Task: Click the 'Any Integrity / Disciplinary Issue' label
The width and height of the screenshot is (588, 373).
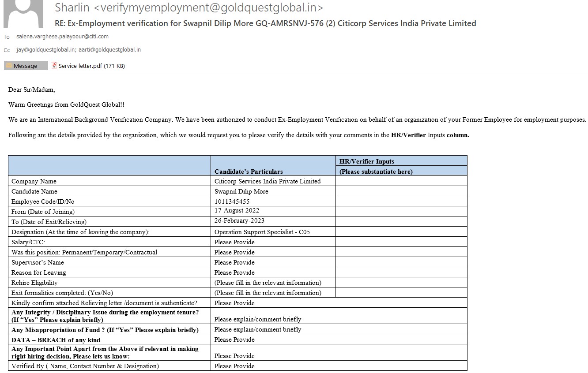Action: pyautogui.click(x=105, y=316)
